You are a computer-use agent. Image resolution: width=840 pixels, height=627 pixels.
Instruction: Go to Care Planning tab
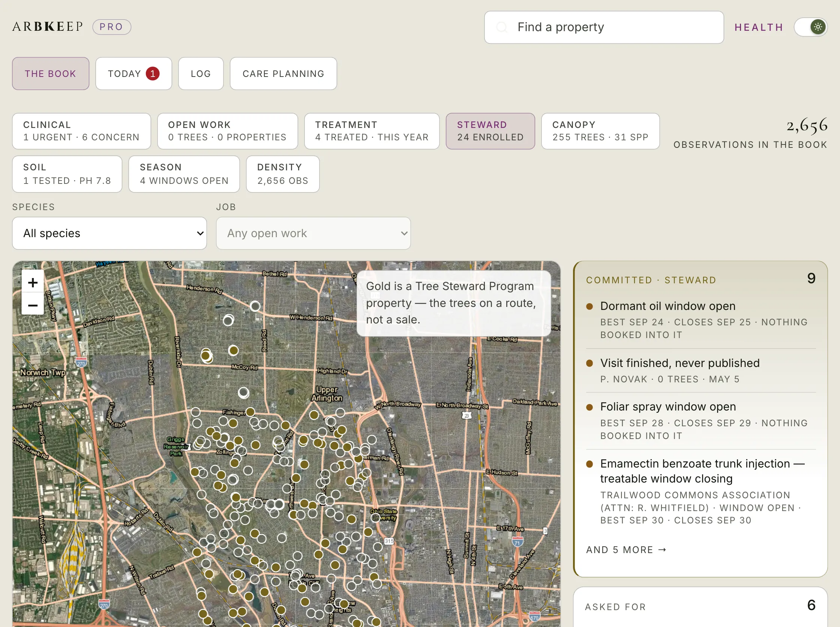tap(283, 74)
